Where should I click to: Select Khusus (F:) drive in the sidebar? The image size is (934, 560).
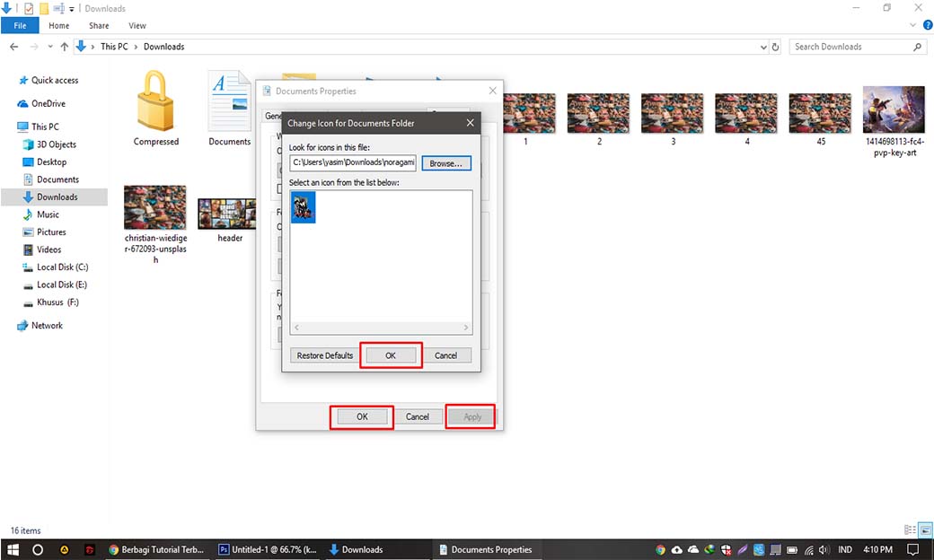[51, 302]
